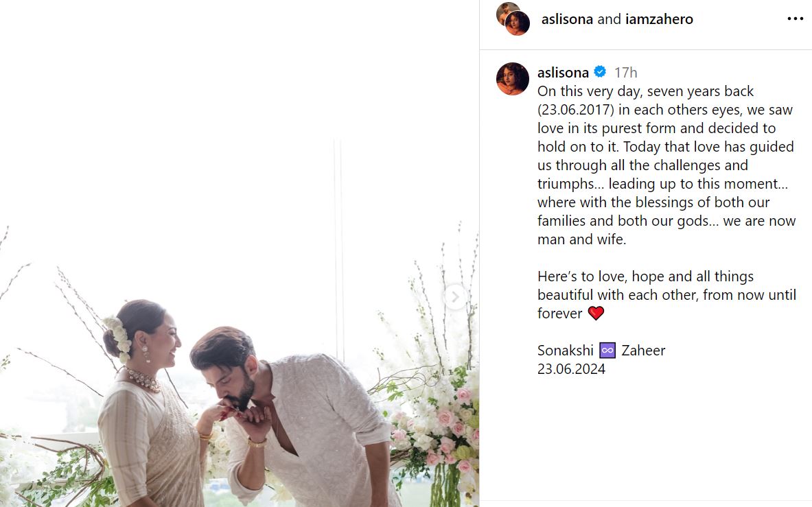This screenshot has width=812, height=507.
Task: Open aslisona profile from header
Action: (567, 19)
